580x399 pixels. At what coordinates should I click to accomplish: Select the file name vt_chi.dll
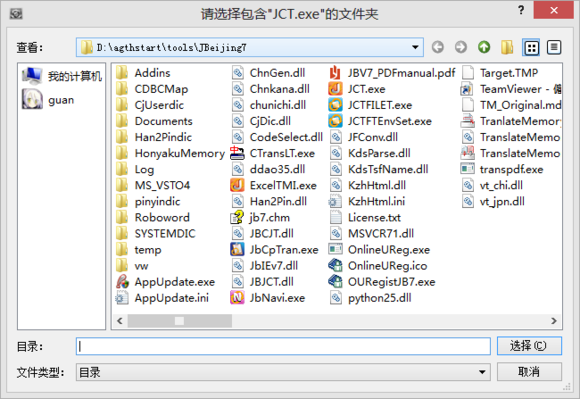(x=501, y=186)
